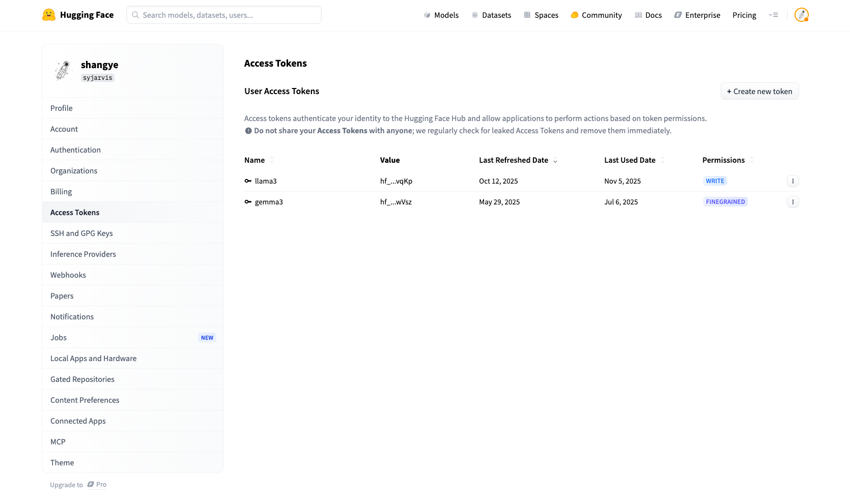Image resolution: width=850 pixels, height=504 pixels.
Task: Focus the search models, datasets, users field
Action: (224, 15)
